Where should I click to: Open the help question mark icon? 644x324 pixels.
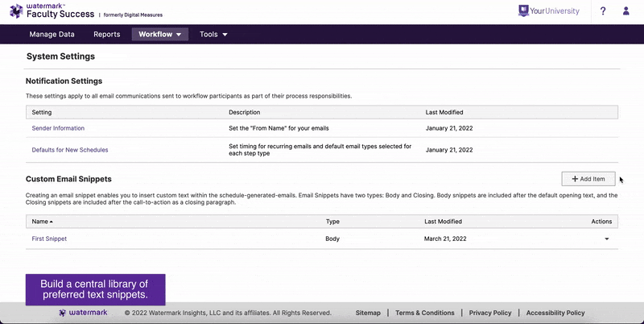(x=602, y=11)
